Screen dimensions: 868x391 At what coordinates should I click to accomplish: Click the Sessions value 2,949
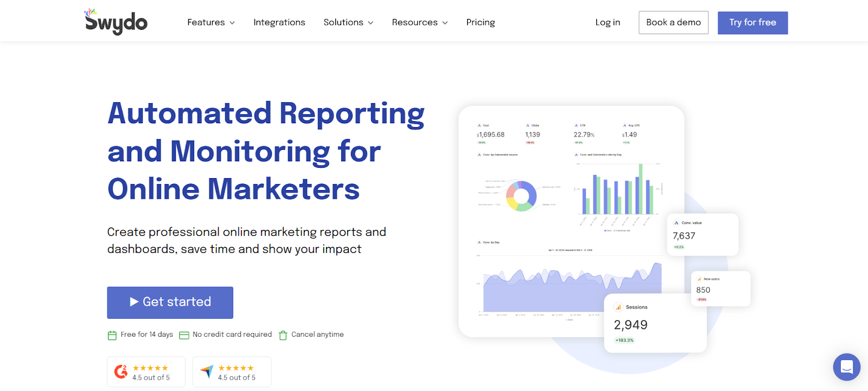click(630, 325)
